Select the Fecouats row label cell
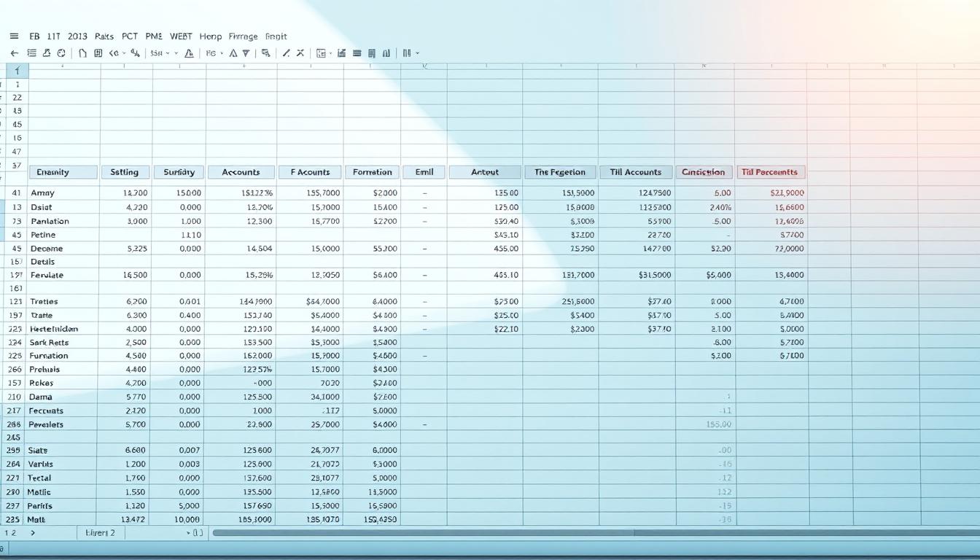Viewport: 980px width, 560px height. 63,411
